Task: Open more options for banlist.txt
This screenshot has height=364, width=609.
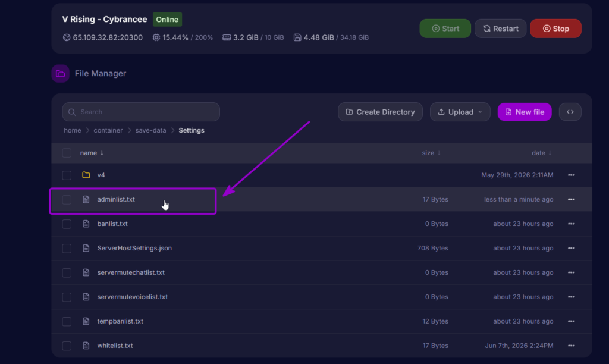Action: tap(571, 224)
